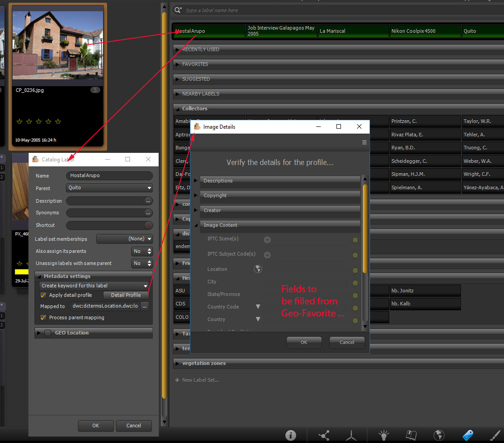Expand the SUGGESTED label section

(x=177, y=79)
